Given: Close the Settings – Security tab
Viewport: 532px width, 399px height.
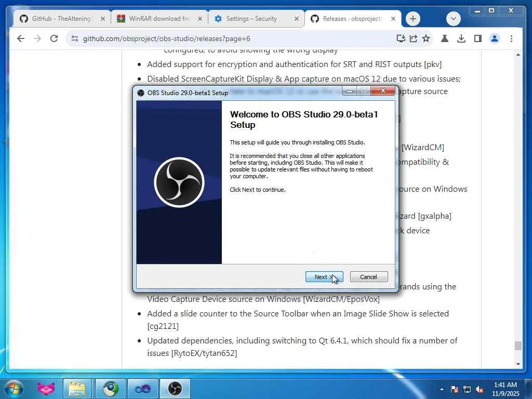Looking at the screenshot, I should pyautogui.click(x=296, y=19).
